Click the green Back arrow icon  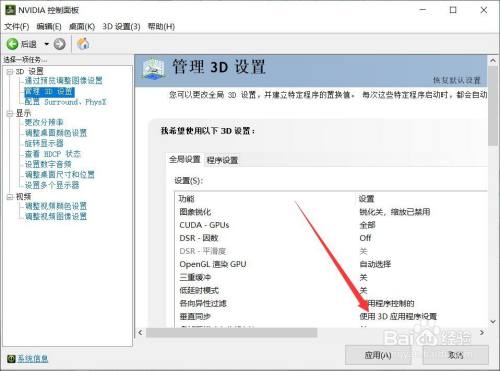[x=12, y=44]
